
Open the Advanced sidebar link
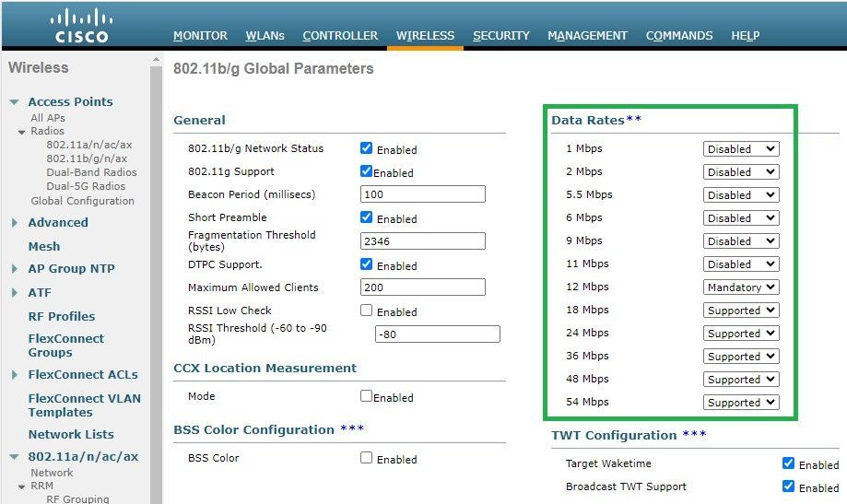tap(58, 223)
